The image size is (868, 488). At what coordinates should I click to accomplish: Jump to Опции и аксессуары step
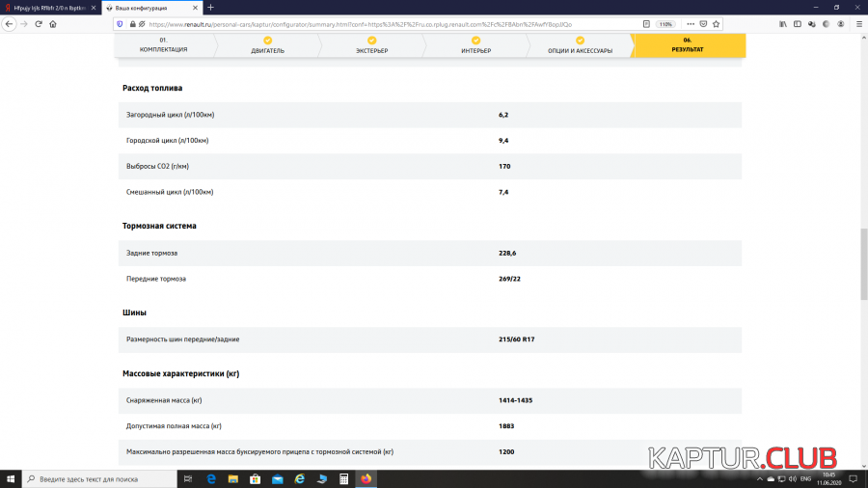(x=580, y=45)
